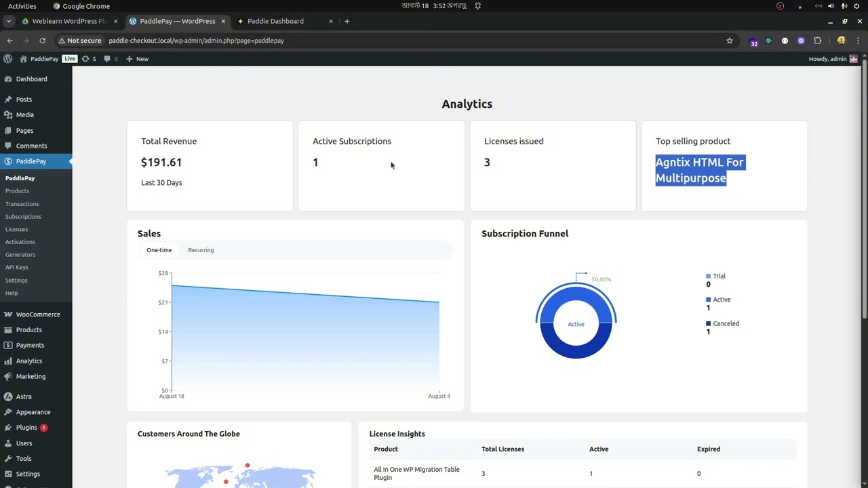Open the Licenses submenu item
Viewport: 868px width, 488px height.
click(x=16, y=229)
